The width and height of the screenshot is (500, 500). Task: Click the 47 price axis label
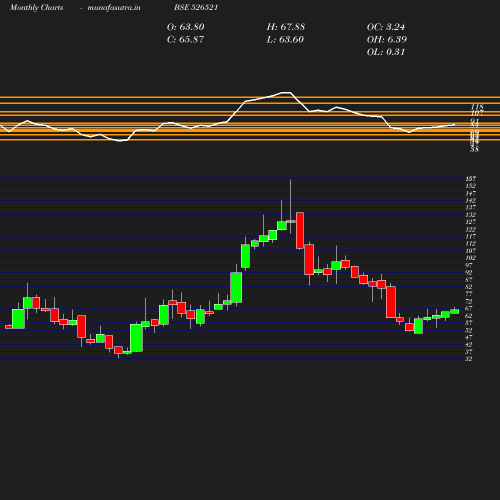click(469, 337)
